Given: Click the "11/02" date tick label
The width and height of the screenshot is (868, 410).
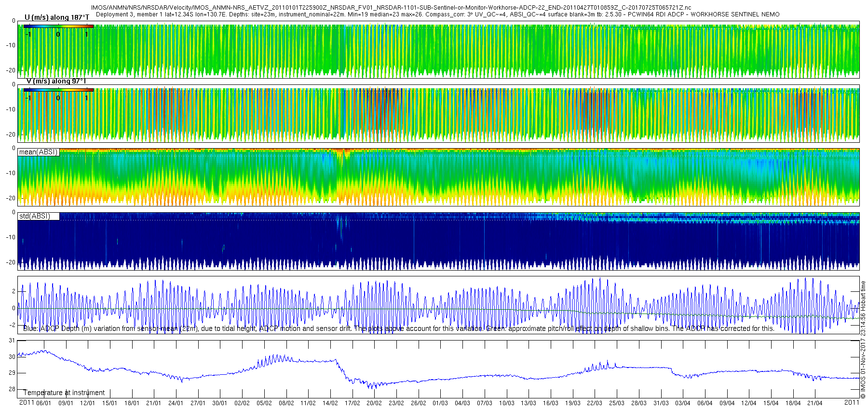Looking at the screenshot, I should [x=308, y=403].
